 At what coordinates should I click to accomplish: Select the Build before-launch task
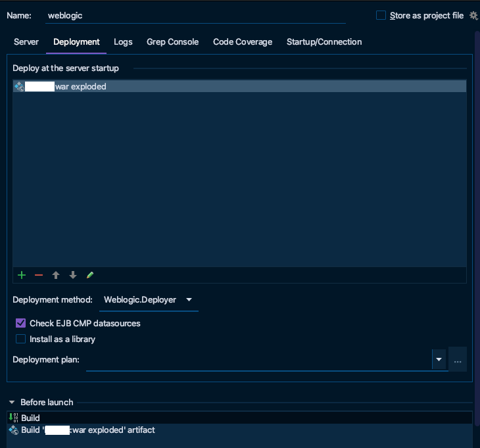point(240,418)
